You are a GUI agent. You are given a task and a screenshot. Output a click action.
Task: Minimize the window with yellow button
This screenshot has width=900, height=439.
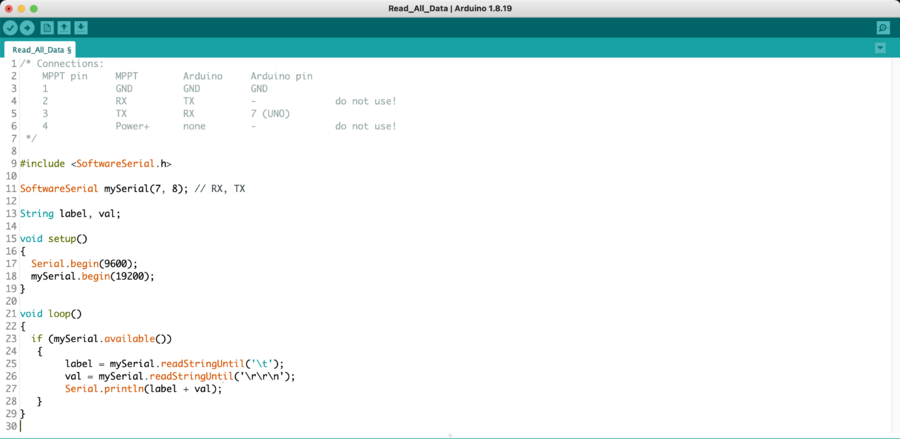click(x=21, y=8)
